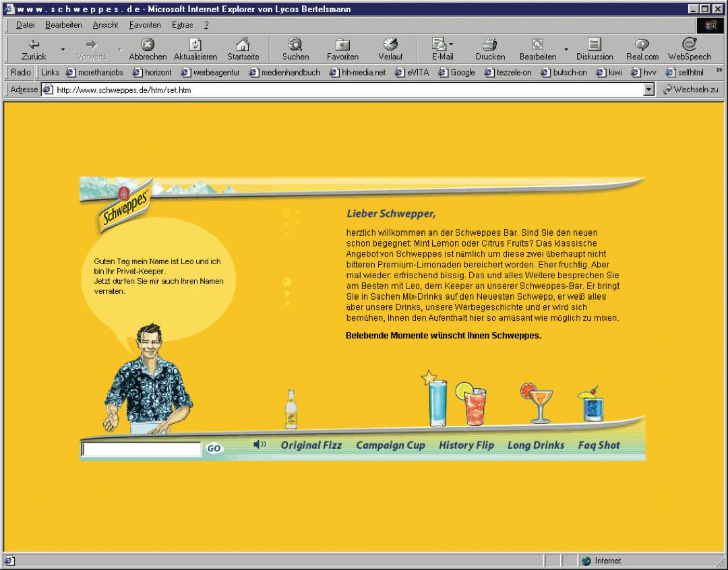The width and height of the screenshot is (728, 570).
Task: Open the Diskussion toolbar icon
Action: tap(595, 49)
